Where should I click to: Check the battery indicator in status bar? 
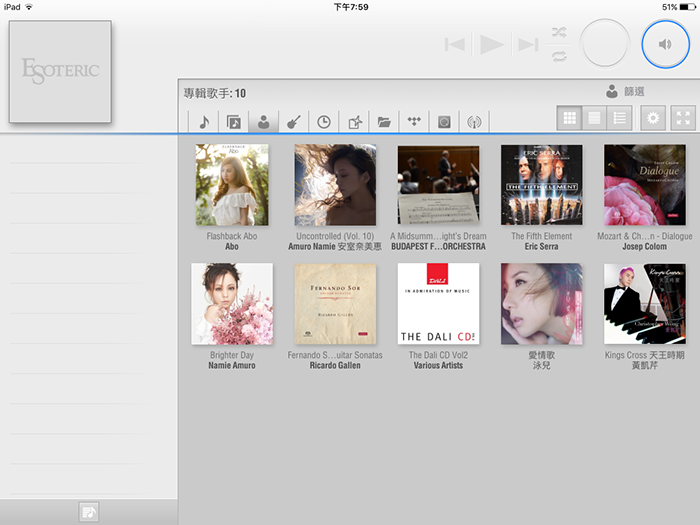(x=687, y=7)
